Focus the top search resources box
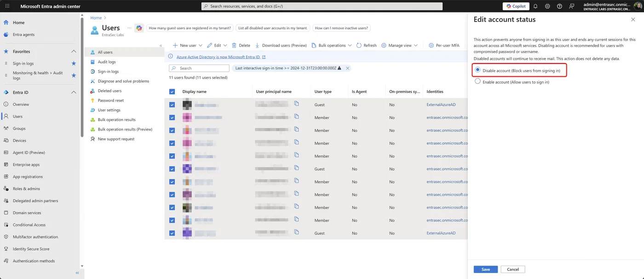Screen dimensions: 644x279 coord(322,6)
